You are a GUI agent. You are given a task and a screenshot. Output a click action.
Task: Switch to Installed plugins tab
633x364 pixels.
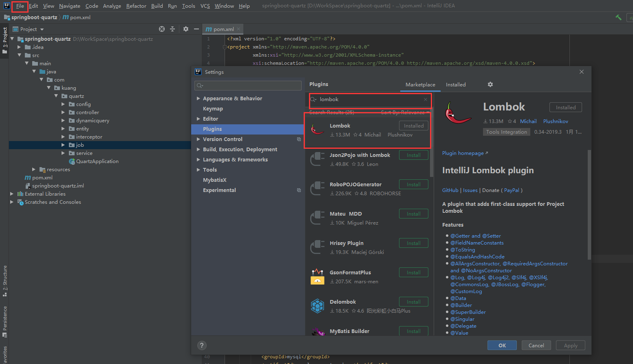(456, 84)
